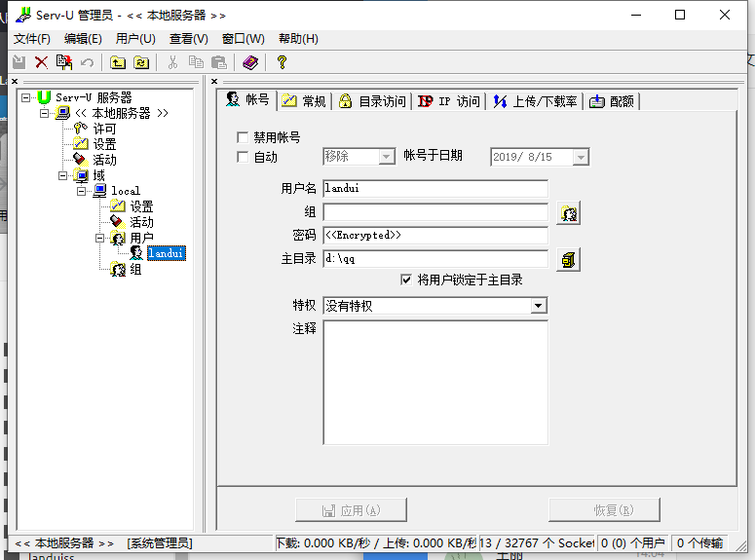Open the 窗口(W) menu
755x560 pixels.
point(244,39)
